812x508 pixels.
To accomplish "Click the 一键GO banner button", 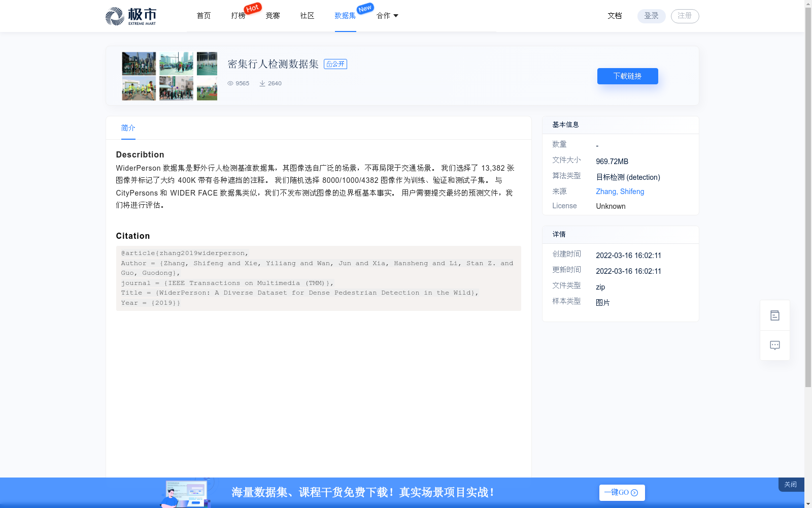I will coord(622,492).
